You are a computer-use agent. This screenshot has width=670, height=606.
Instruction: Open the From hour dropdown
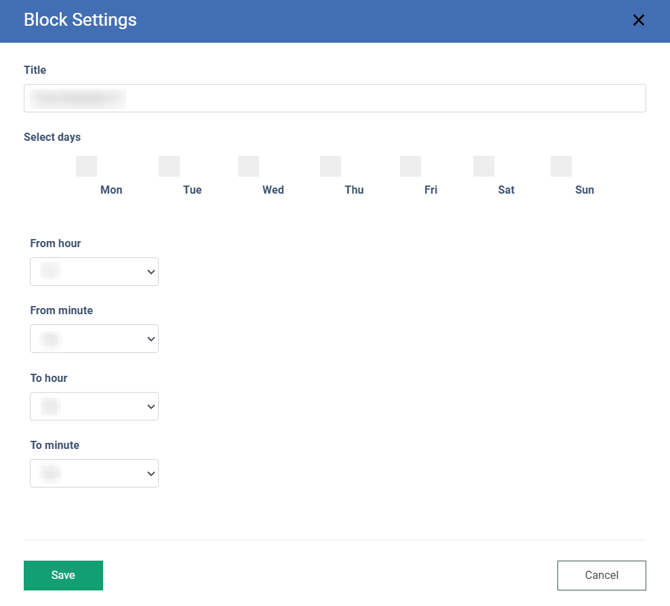click(x=94, y=271)
